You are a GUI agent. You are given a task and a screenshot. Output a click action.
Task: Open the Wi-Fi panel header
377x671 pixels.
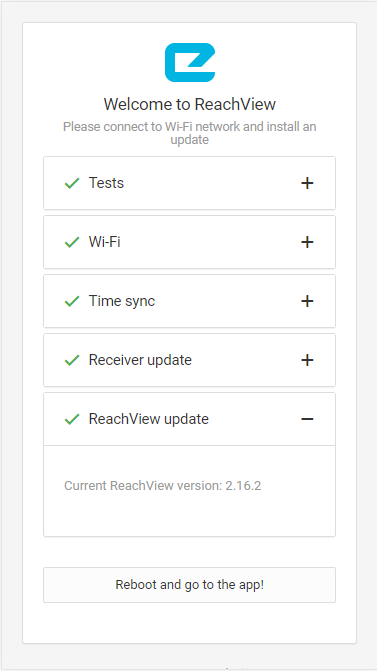point(190,242)
